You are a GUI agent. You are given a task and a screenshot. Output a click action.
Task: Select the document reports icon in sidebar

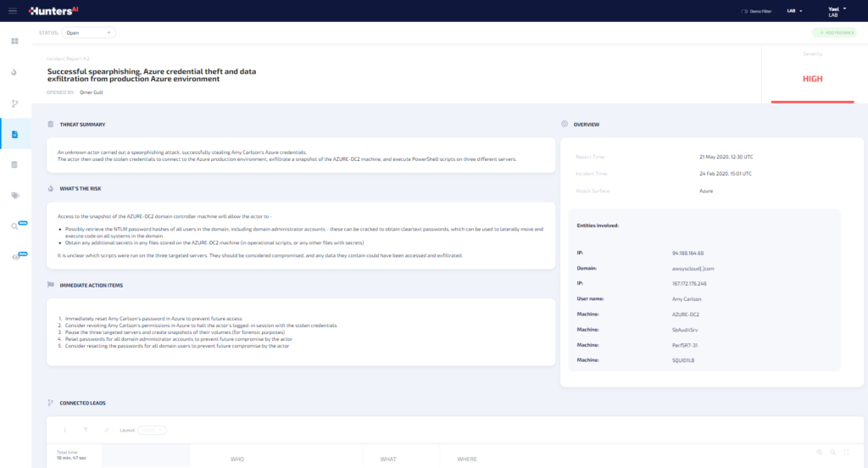[x=15, y=134]
